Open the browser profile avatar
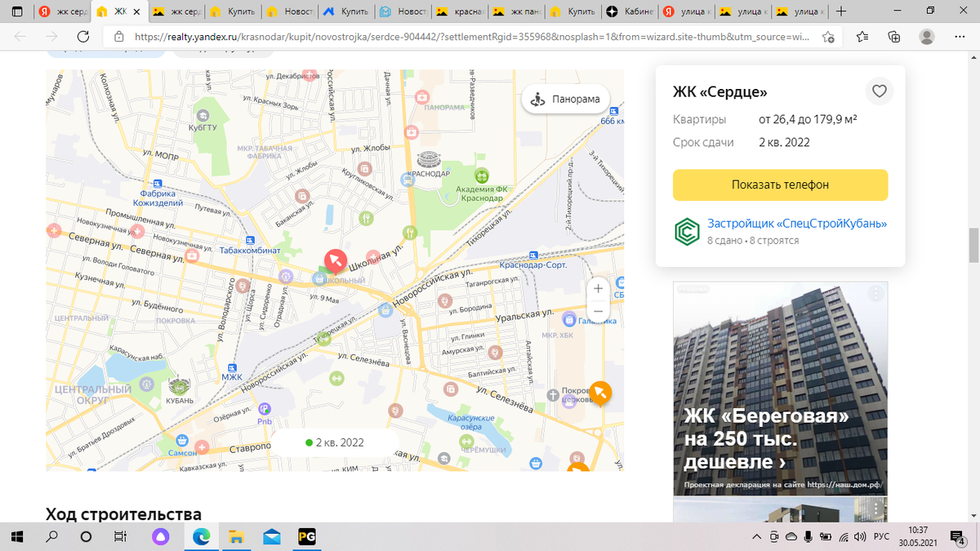 (927, 37)
